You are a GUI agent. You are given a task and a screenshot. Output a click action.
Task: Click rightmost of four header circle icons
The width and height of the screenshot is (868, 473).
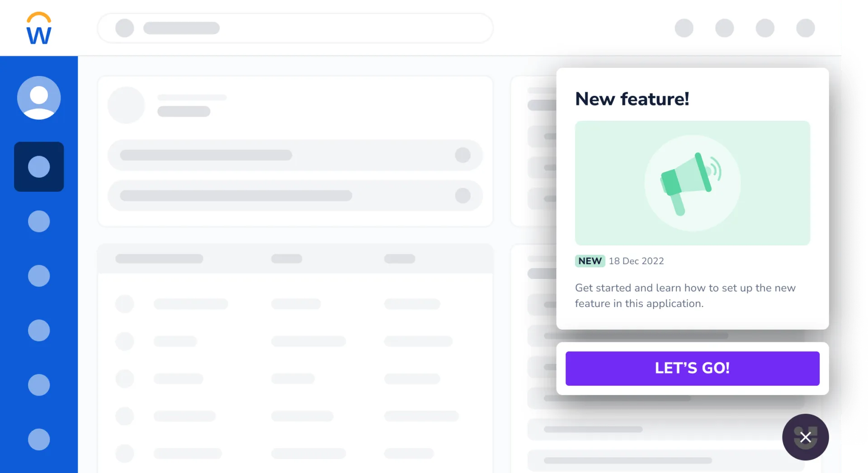coord(805,28)
